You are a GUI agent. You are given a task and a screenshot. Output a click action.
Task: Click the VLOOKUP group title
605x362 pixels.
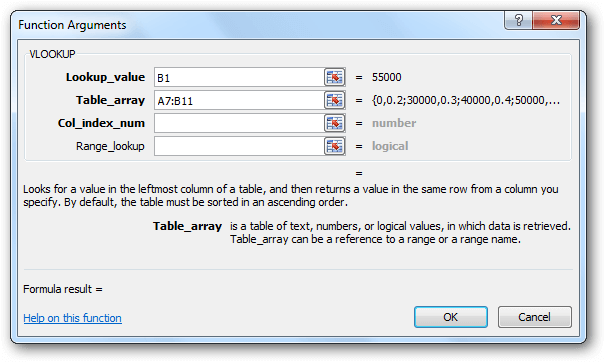coord(52,54)
